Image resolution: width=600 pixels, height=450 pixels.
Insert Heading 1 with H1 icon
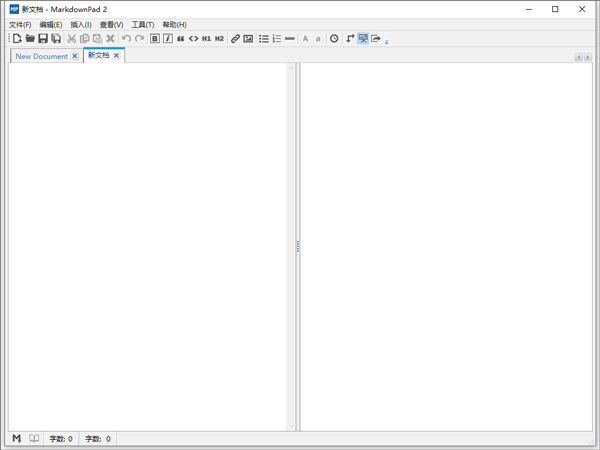pyautogui.click(x=206, y=39)
